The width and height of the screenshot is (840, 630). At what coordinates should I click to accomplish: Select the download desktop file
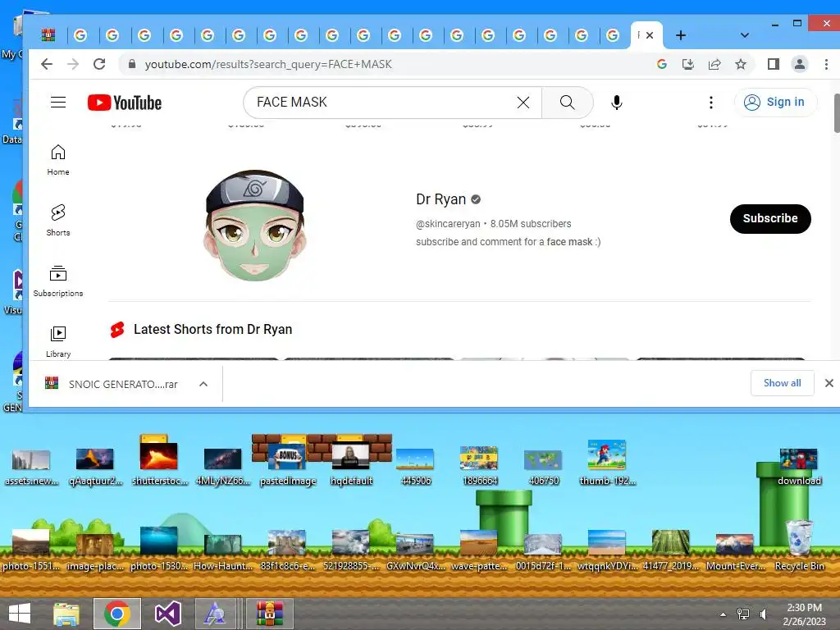pyautogui.click(x=799, y=467)
